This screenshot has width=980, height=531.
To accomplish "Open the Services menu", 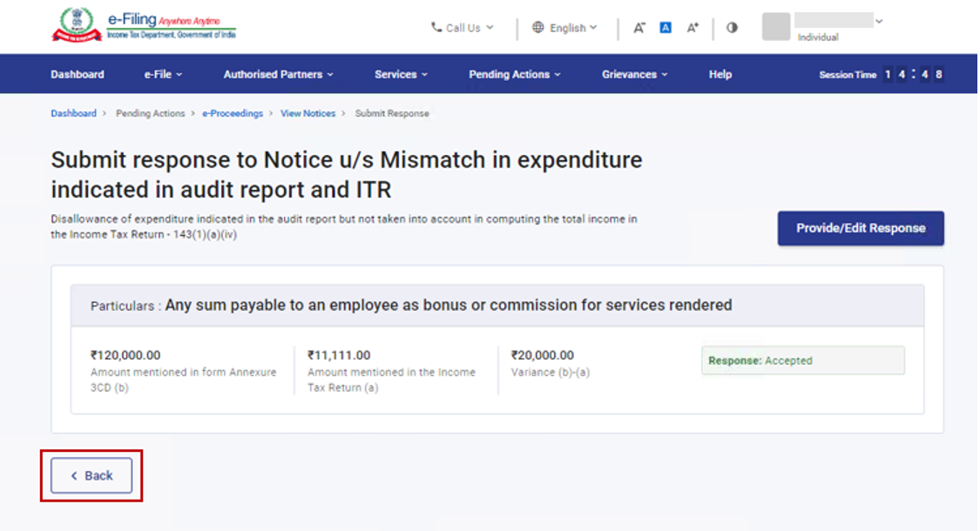I will [x=401, y=75].
